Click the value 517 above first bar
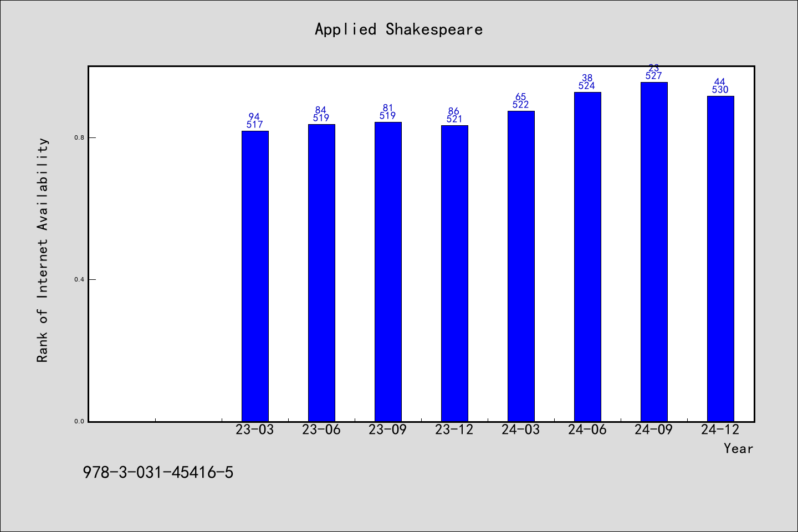This screenshot has height=532, width=798. [x=255, y=125]
